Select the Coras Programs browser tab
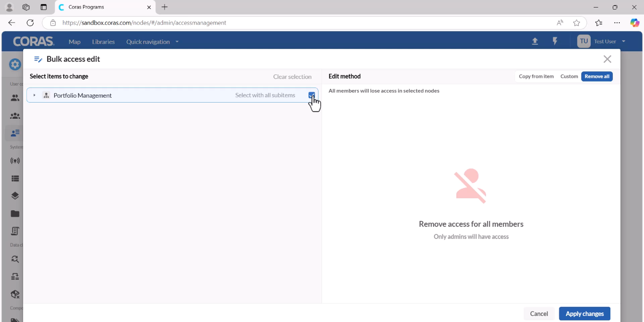 tap(104, 7)
